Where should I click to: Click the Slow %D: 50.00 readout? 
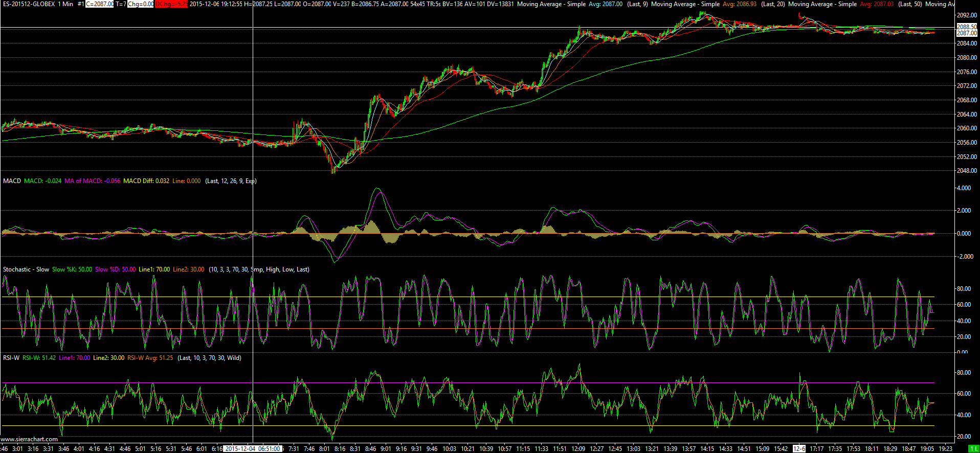coord(116,269)
